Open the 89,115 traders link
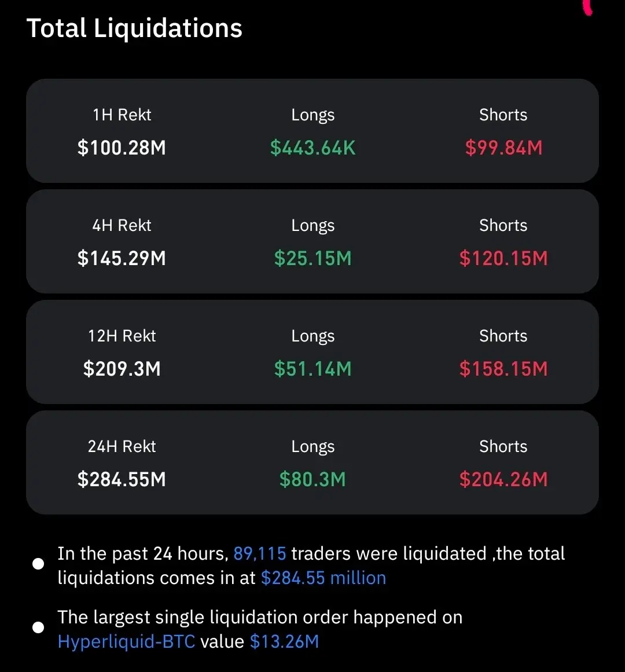Screen dimensions: 625x672 tap(259, 554)
